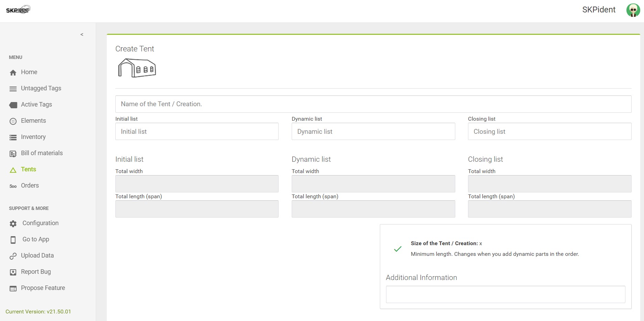The height and width of the screenshot is (321, 644).
Task: Click the Go to App link
Action: pos(35,239)
